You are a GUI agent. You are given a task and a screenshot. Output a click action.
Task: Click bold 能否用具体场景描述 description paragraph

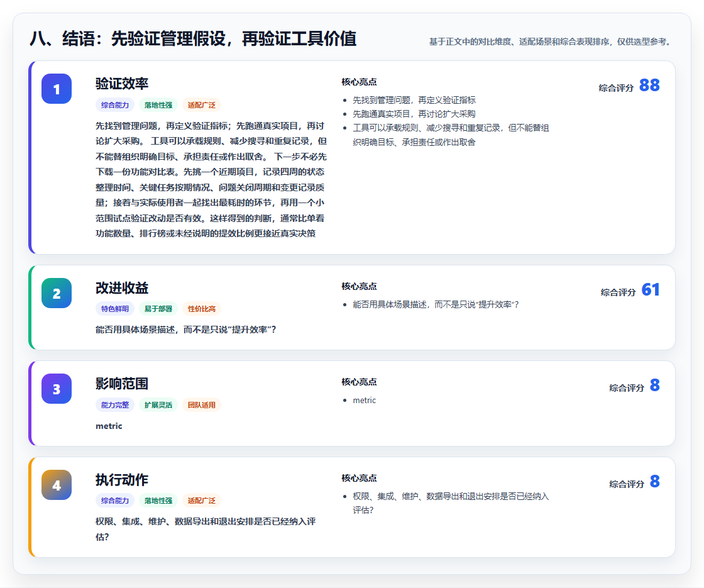186,330
